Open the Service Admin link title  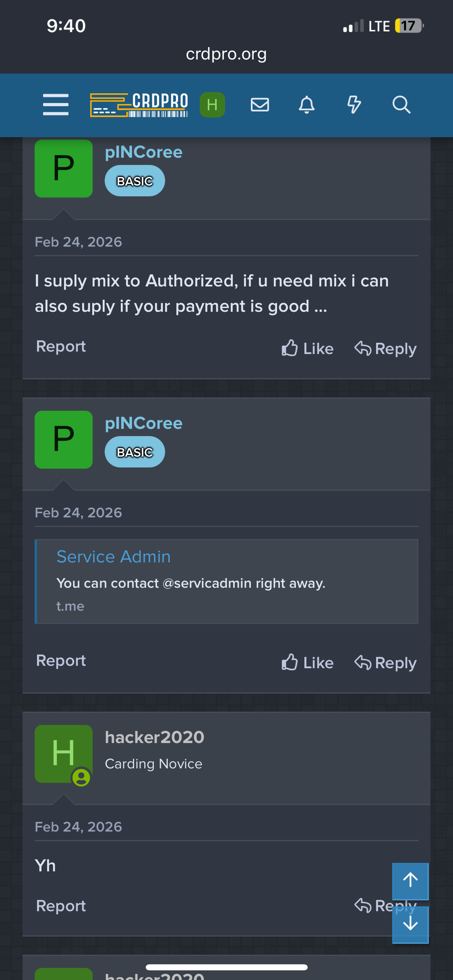pos(114,557)
